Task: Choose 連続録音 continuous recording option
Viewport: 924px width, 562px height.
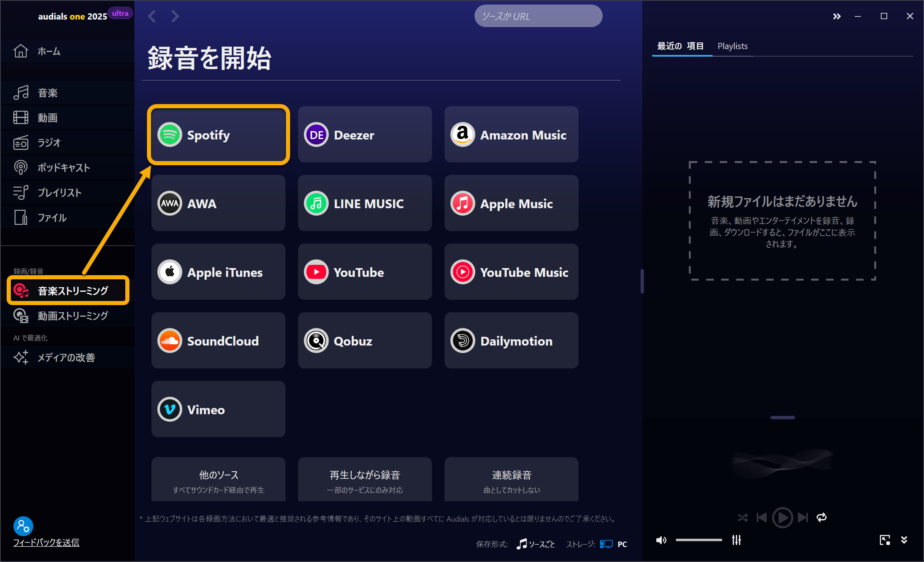Action: point(512,480)
